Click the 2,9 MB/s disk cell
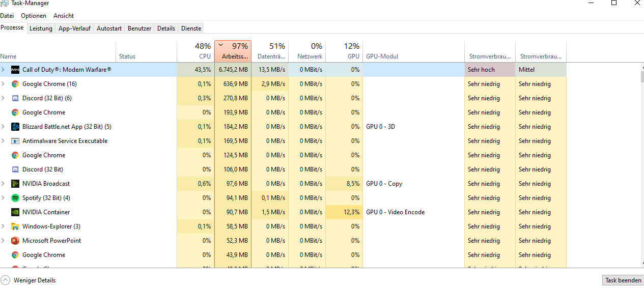 click(x=270, y=84)
